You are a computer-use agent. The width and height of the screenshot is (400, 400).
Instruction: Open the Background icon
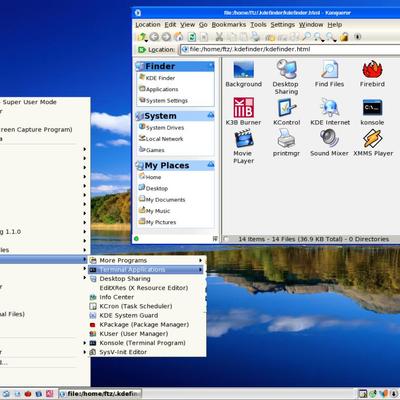[243, 69]
